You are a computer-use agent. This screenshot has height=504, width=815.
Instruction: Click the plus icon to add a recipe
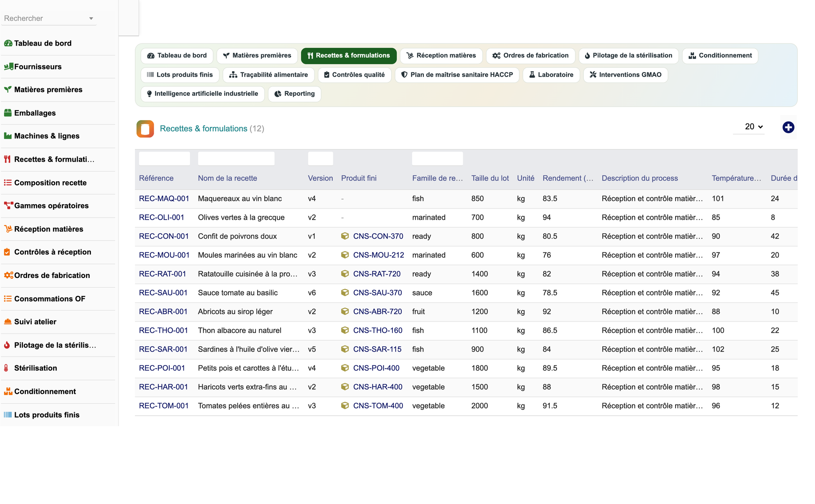click(x=788, y=127)
